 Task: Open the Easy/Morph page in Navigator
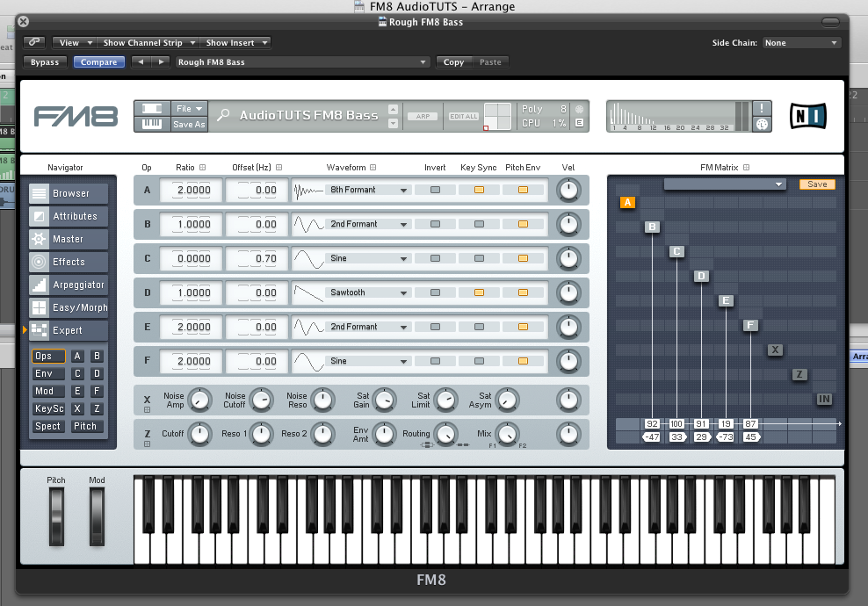click(x=69, y=307)
